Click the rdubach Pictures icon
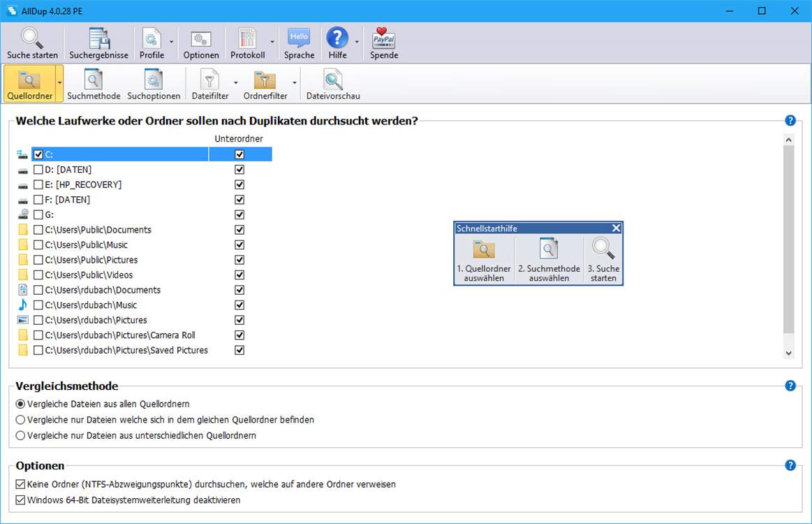The image size is (812, 524). 23,320
